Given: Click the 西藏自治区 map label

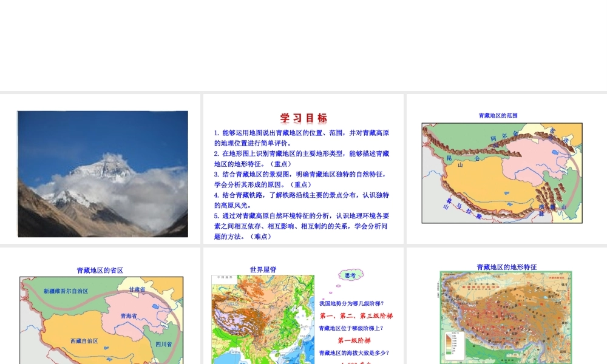Looking at the screenshot, I should (84, 341).
